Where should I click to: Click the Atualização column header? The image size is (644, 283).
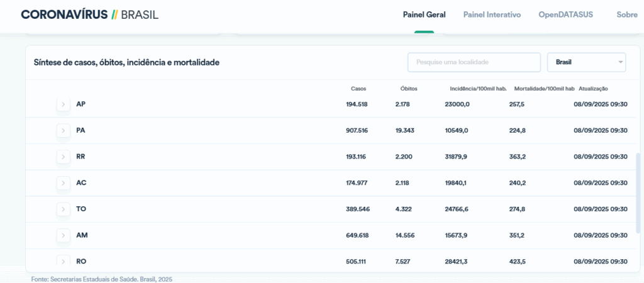click(593, 89)
